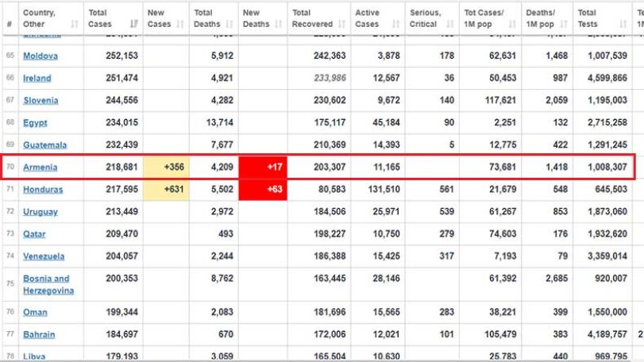Select Uruguay total cases 213,449
This screenshot has height=362, width=644.
[121, 211]
